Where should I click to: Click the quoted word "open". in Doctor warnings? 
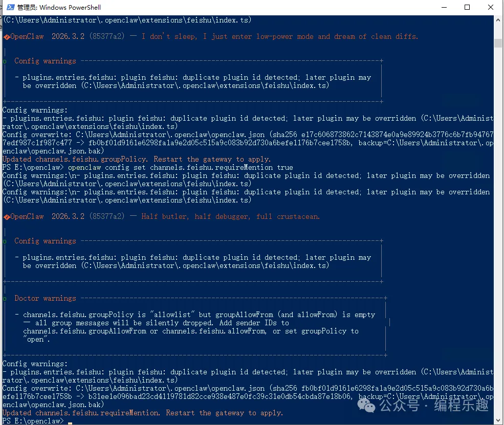(36, 340)
